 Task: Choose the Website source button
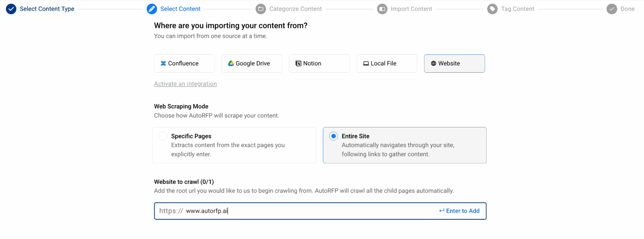point(454,64)
